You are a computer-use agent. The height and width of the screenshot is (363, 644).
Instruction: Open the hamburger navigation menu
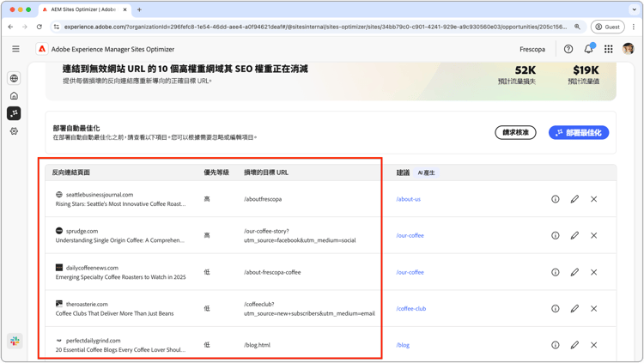[15, 49]
